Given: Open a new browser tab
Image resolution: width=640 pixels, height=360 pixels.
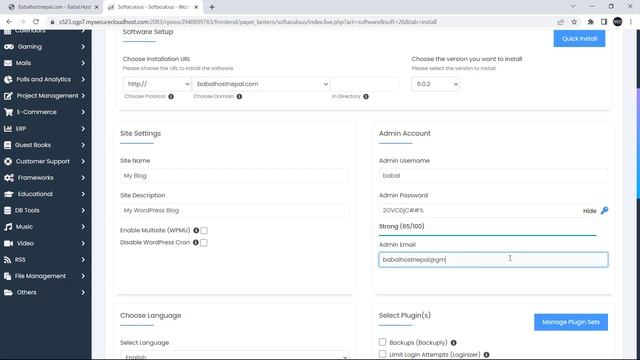Looking at the screenshot, I should [212, 7].
